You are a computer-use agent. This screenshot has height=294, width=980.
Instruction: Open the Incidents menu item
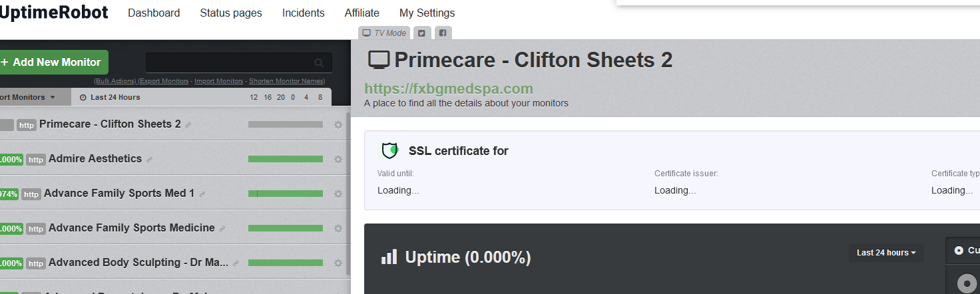(x=304, y=13)
